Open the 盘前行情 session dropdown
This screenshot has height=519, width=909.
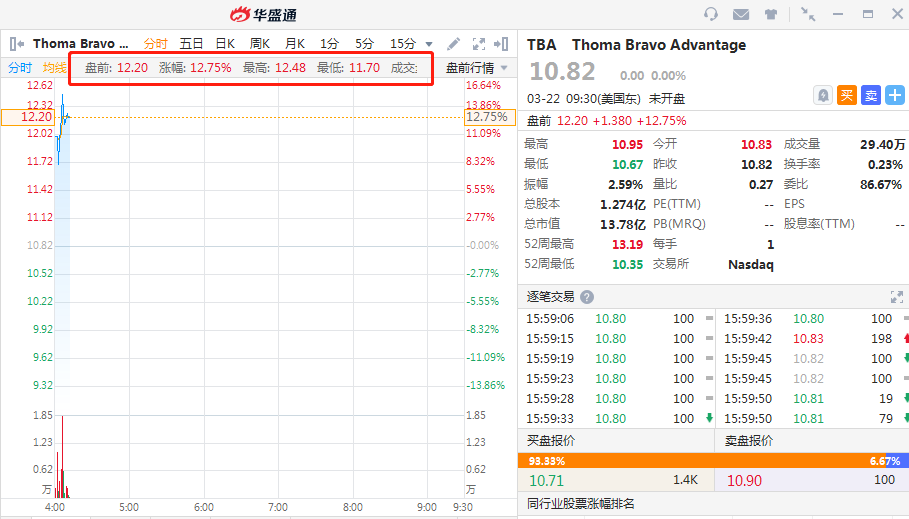[x=477, y=68]
